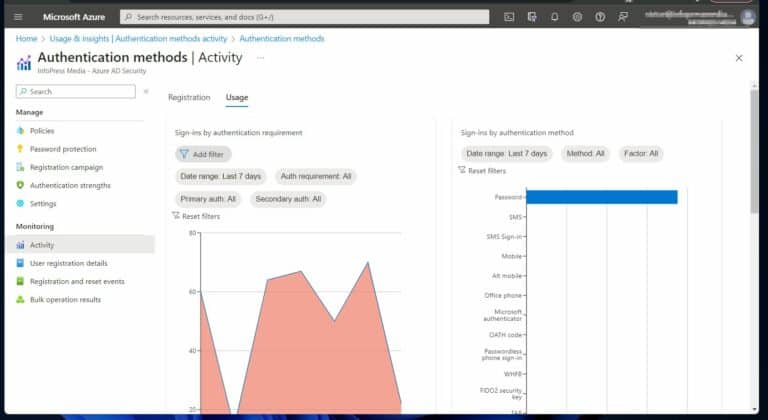This screenshot has width=768, height=420.
Task: Click the page vertical scrollbar thumb
Action: [x=754, y=151]
